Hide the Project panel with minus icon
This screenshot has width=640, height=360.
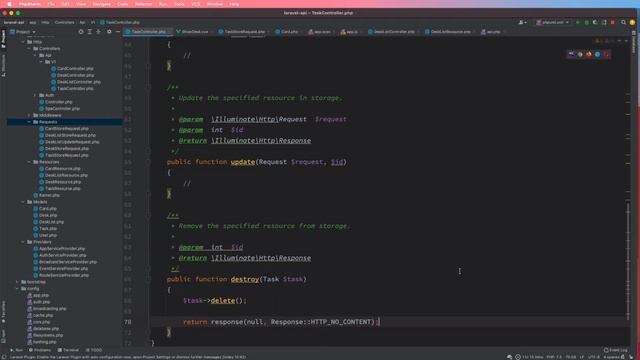click(118, 31)
